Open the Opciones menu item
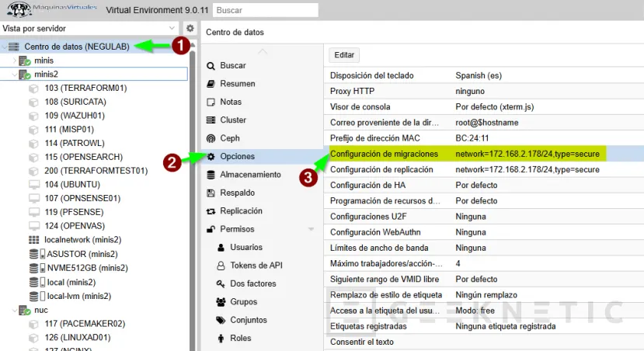644x351 pixels. tap(263, 156)
